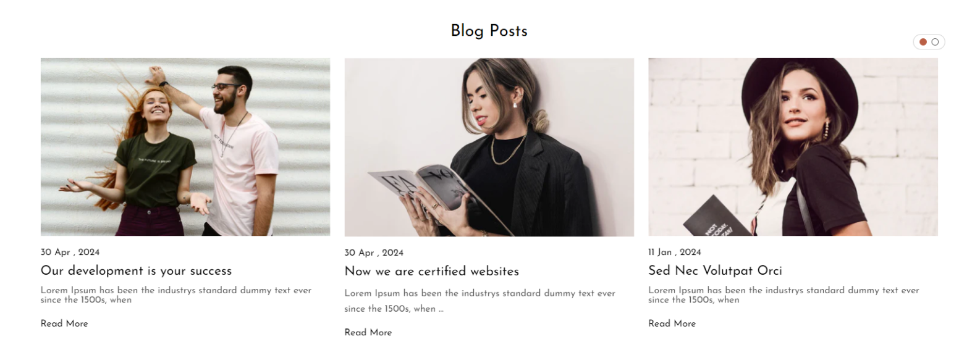The height and width of the screenshot is (355, 980).
Task: Click excerpt text under Our development title
Action: (x=176, y=294)
